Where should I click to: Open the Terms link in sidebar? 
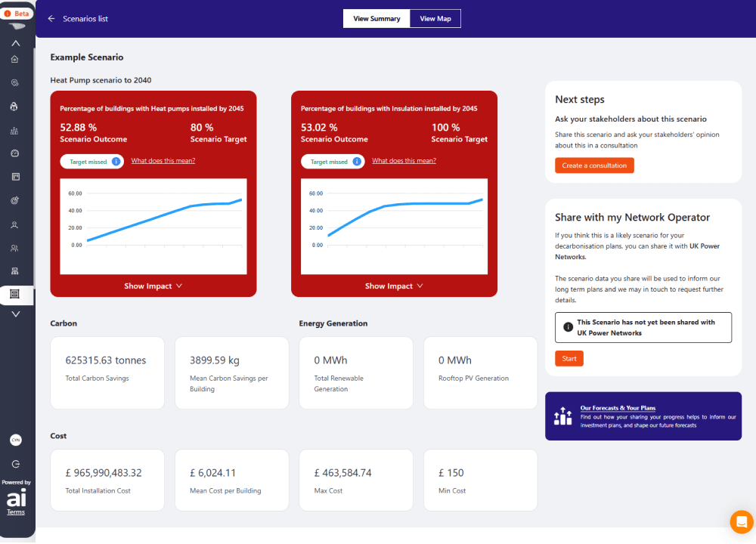click(x=16, y=512)
